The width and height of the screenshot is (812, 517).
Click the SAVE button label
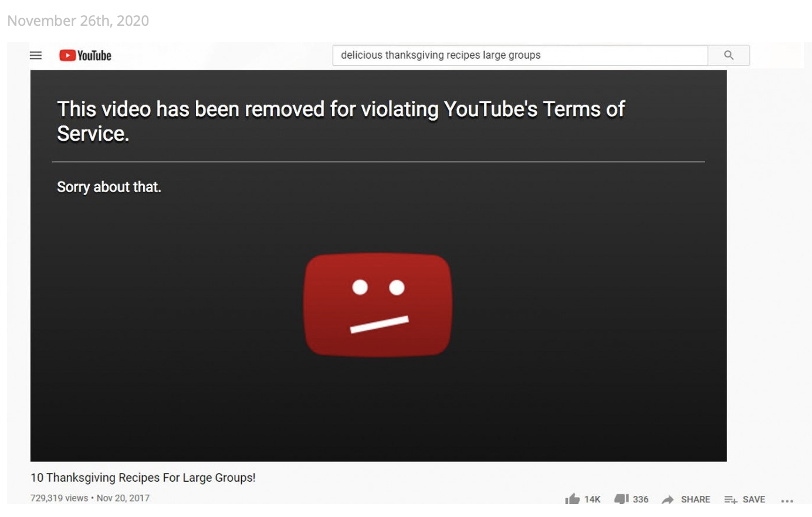click(754, 499)
